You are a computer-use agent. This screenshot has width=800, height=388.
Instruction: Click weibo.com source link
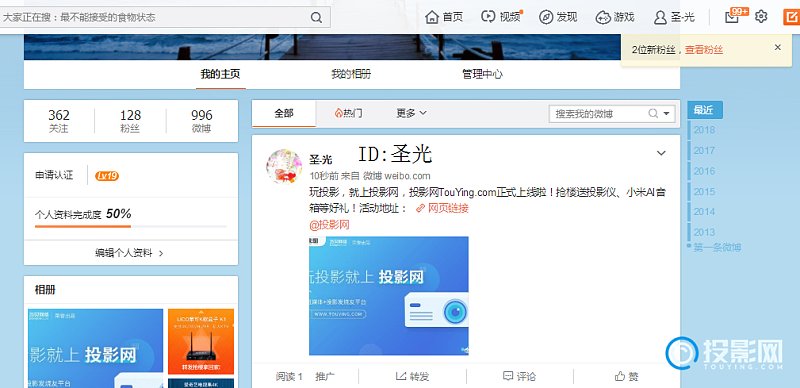(x=407, y=176)
